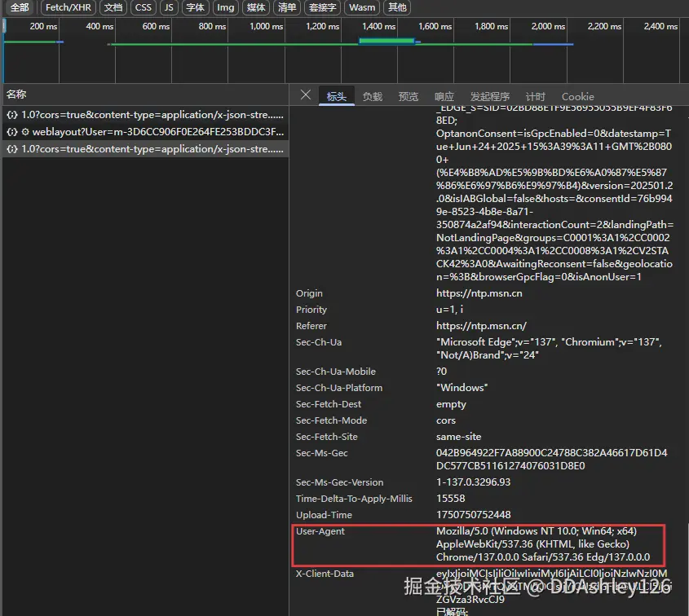689x616 pixels.
Task: Filter requests by JS
Action: pyautogui.click(x=169, y=7)
